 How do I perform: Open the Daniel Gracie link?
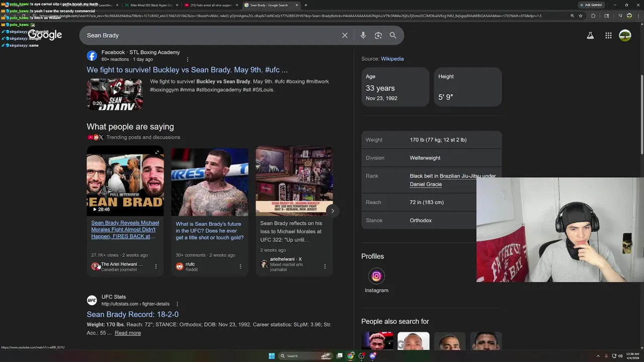click(426, 184)
